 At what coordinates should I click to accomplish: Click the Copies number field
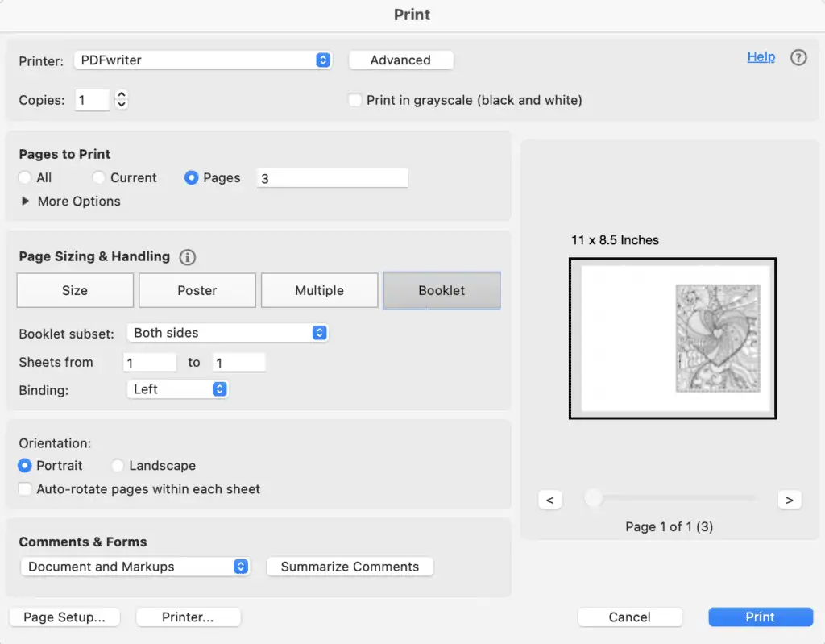click(92, 100)
